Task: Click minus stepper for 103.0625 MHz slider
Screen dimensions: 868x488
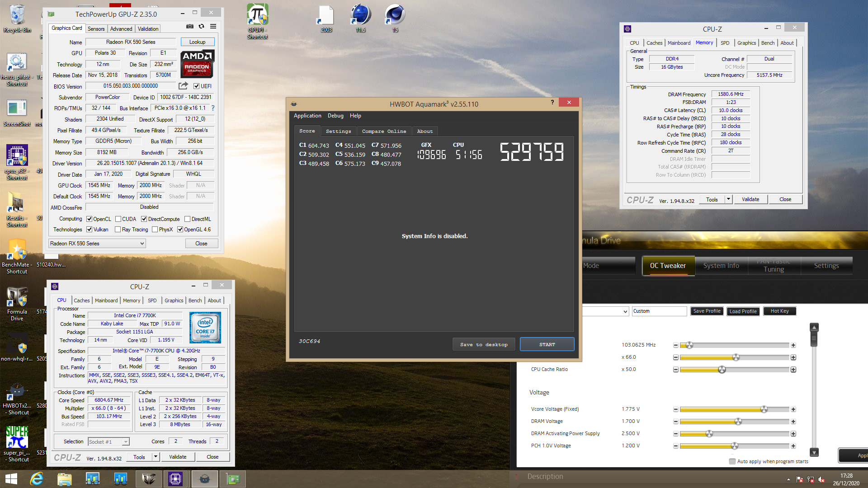Action: pos(675,345)
